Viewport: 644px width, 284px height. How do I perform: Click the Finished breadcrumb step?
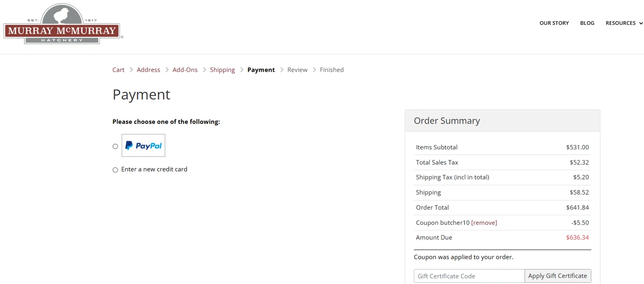[x=332, y=69]
